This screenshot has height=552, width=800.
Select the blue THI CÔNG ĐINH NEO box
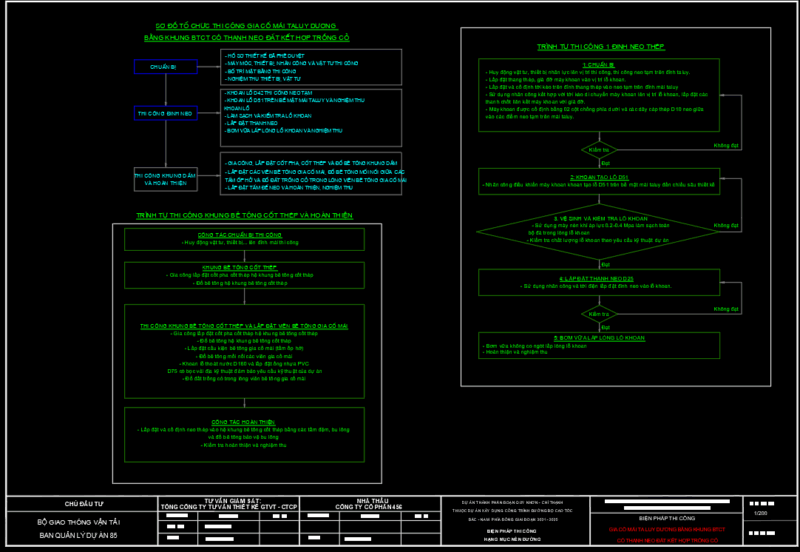click(164, 113)
